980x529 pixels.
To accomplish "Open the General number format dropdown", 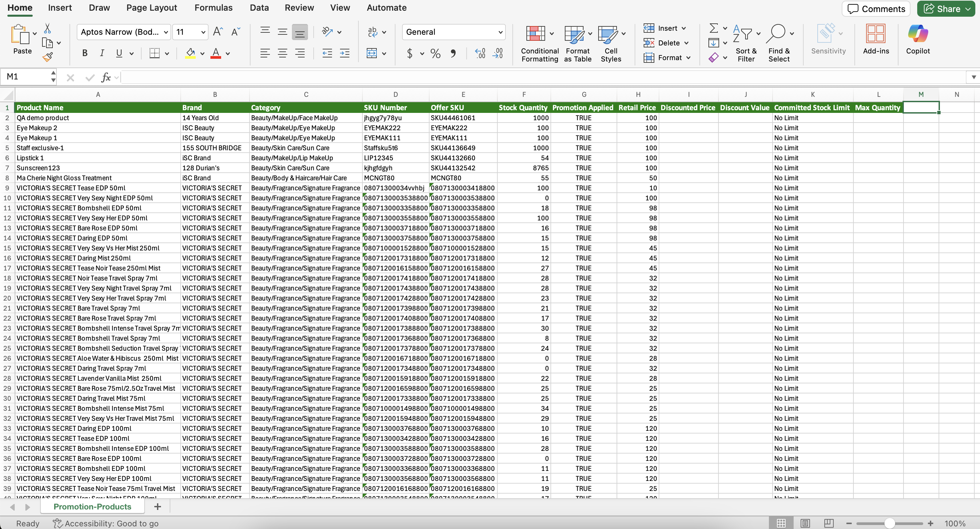I will coord(500,32).
